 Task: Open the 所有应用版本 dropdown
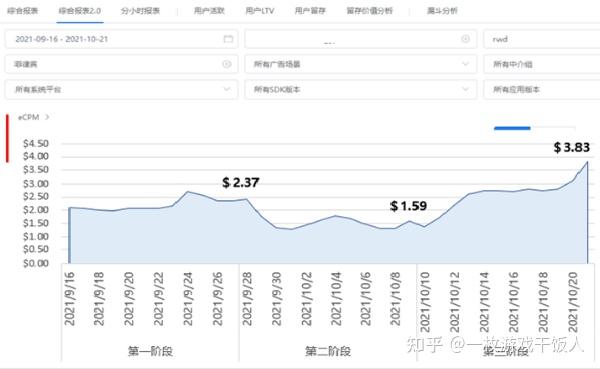[x=541, y=89]
